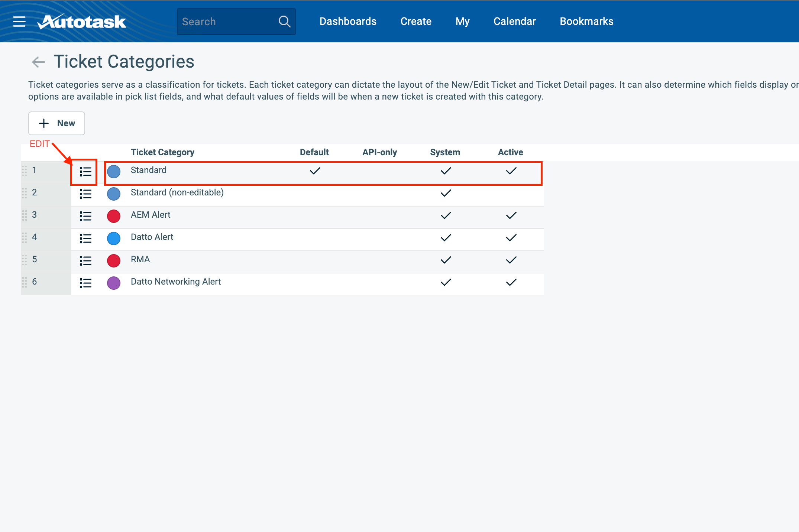Select the AEM Alert category name
The image size is (799, 532).
[151, 215]
